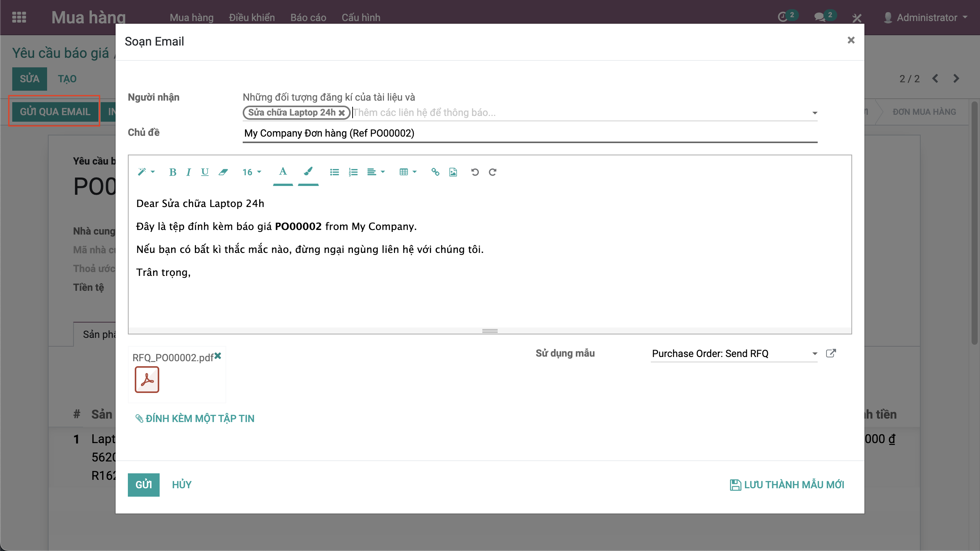Click the insert link icon
This screenshot has width=980, height=551.
pos(435,172)
